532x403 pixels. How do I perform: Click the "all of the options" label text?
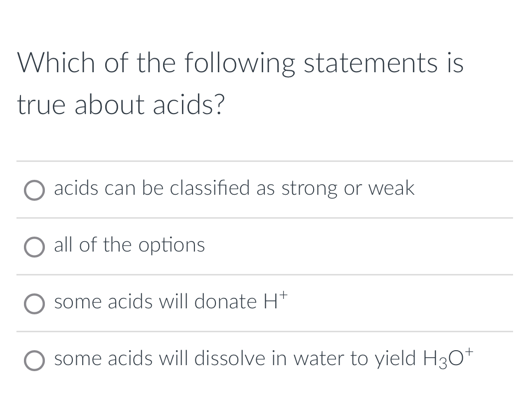point(129,245)
